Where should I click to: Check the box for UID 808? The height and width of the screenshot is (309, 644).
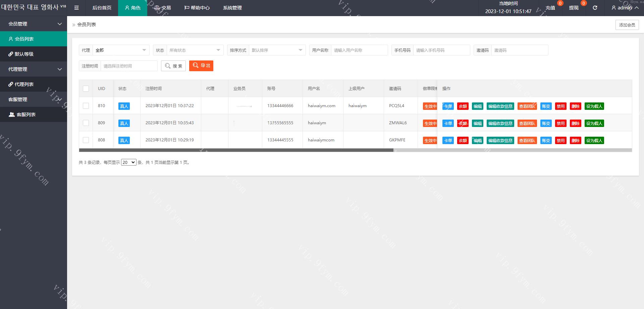[x=86, y=140]
